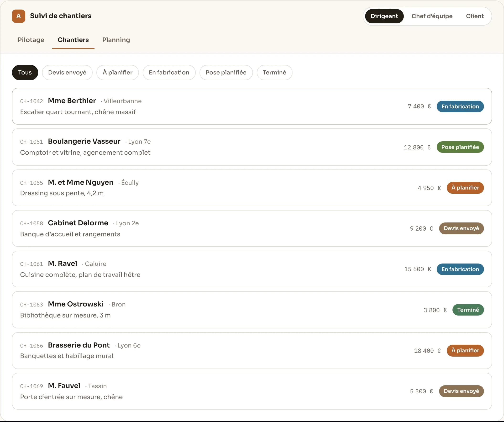Click the M. et Mme Nguyen name
This screenshot has height=422, width=504.
point(81,182)
